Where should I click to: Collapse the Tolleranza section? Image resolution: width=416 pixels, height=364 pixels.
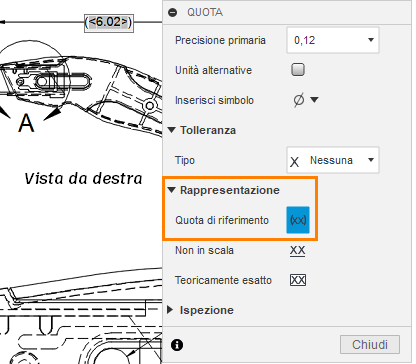tap(171, 130)
